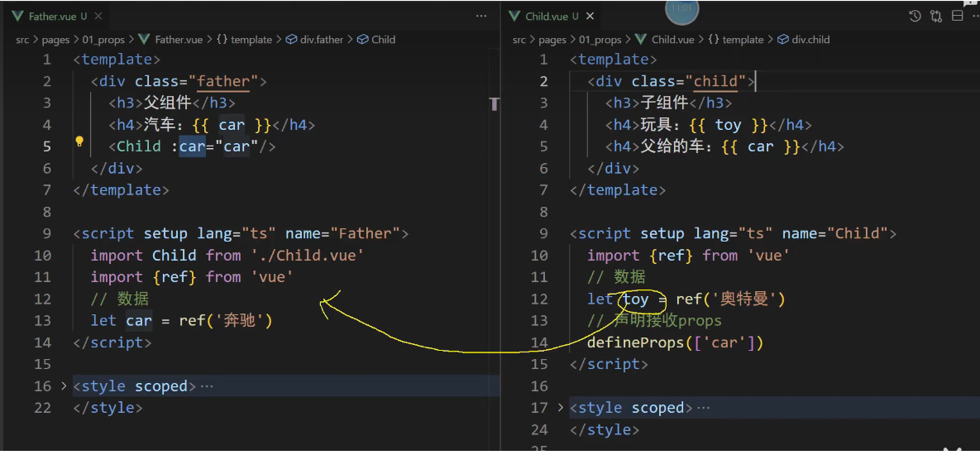Click the Split Editor icon

click(957, 17)
